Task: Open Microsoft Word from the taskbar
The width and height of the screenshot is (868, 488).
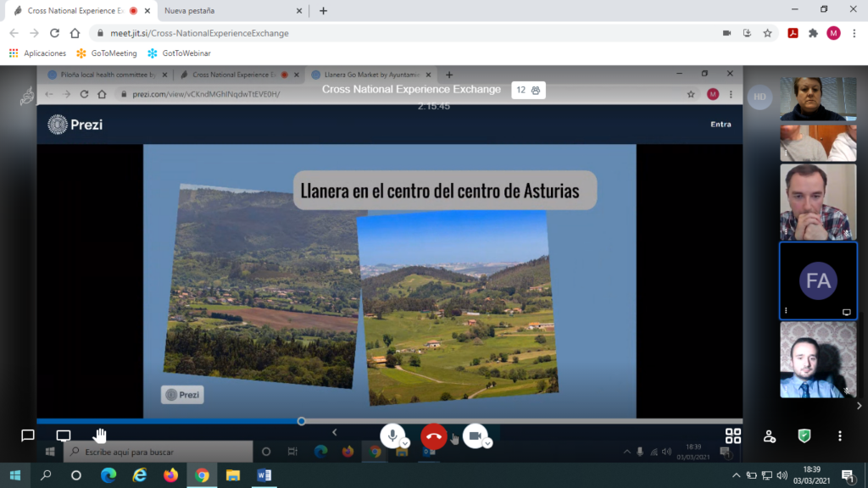Action: (x=264, y=475)
